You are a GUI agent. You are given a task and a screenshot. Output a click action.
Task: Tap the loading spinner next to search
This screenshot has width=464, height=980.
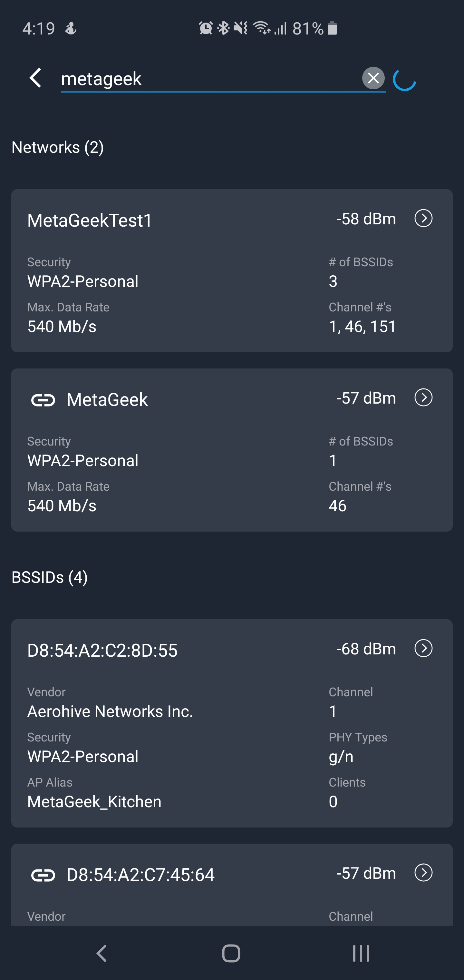click(404, 80)
